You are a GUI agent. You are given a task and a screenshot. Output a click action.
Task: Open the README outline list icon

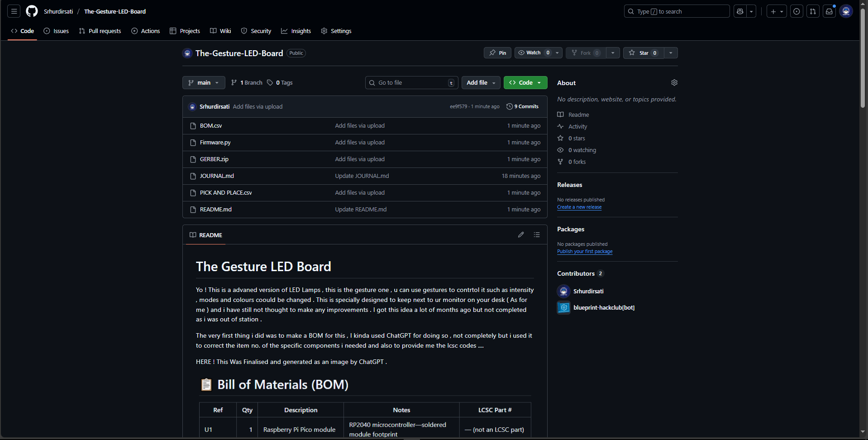pos(537,234)
